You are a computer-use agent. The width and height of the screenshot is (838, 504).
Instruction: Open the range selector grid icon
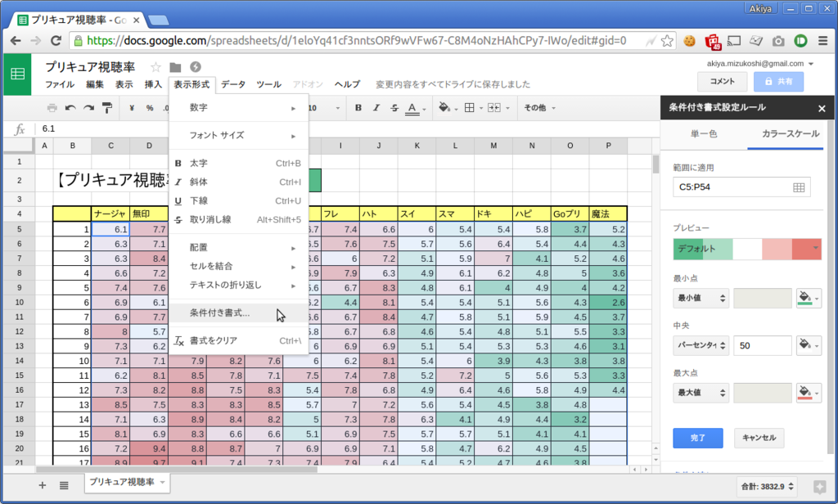799,187
